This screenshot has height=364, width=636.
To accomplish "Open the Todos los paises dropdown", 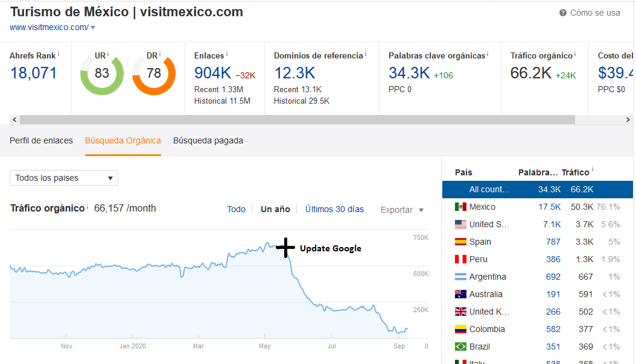I will [64, 178].
